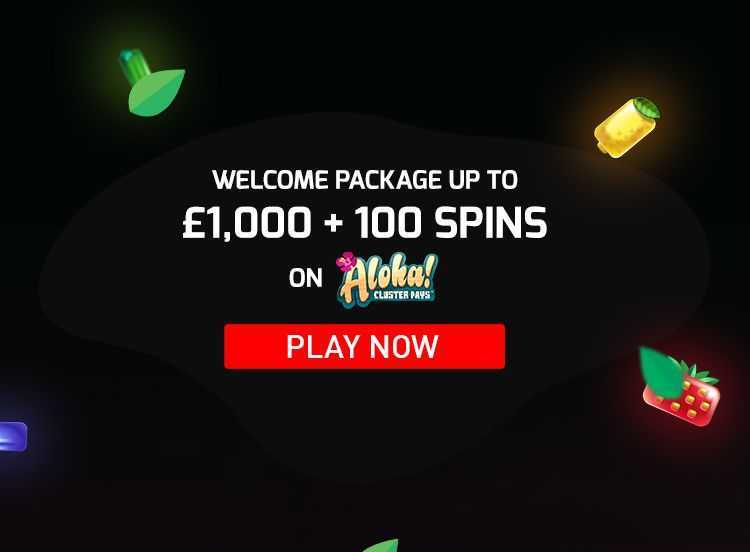
Task: Click the £1,000 bonus amount text
Action: [247, 223]
